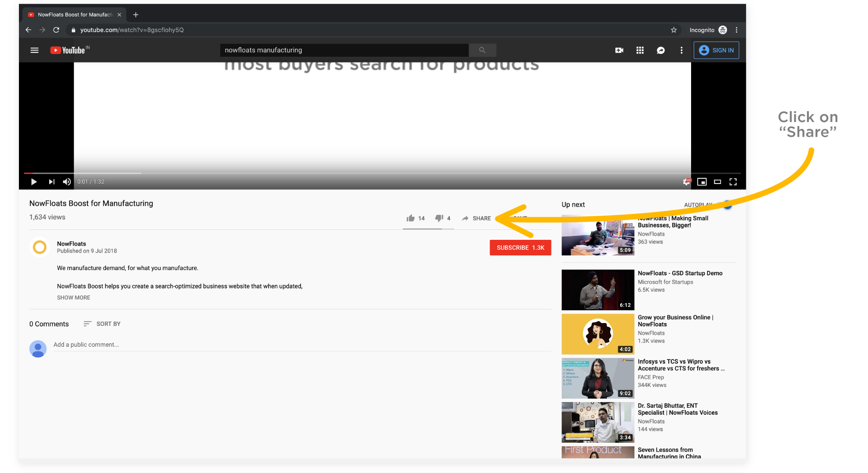Mute the video volume
This screenshot has width=868, height=473.
67,182
